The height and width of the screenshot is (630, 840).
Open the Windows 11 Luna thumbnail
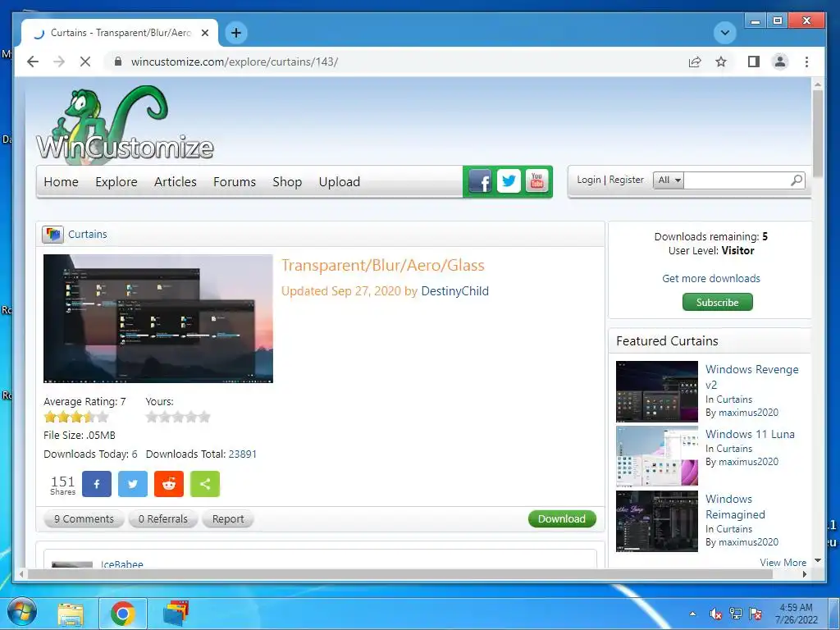pyautogui.click(x=657, y=456)
